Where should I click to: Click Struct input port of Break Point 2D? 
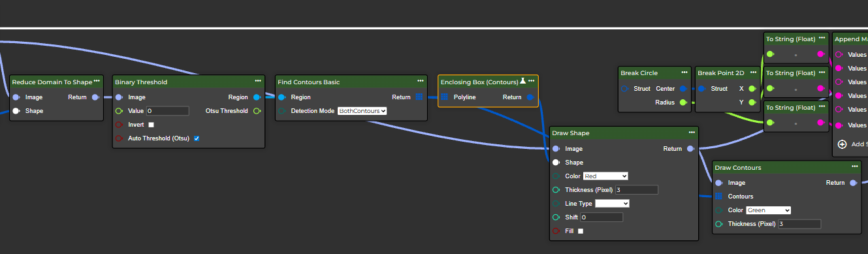(701, 88)
